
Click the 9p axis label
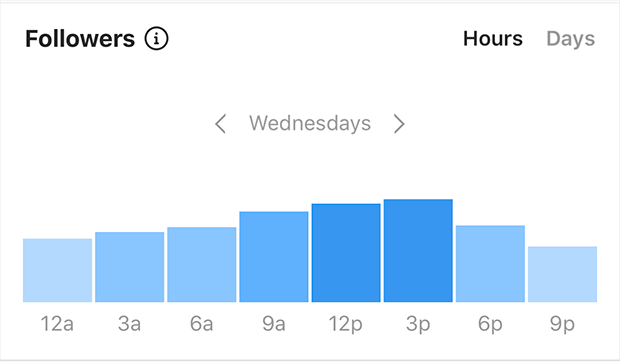[x=562, y=325]
